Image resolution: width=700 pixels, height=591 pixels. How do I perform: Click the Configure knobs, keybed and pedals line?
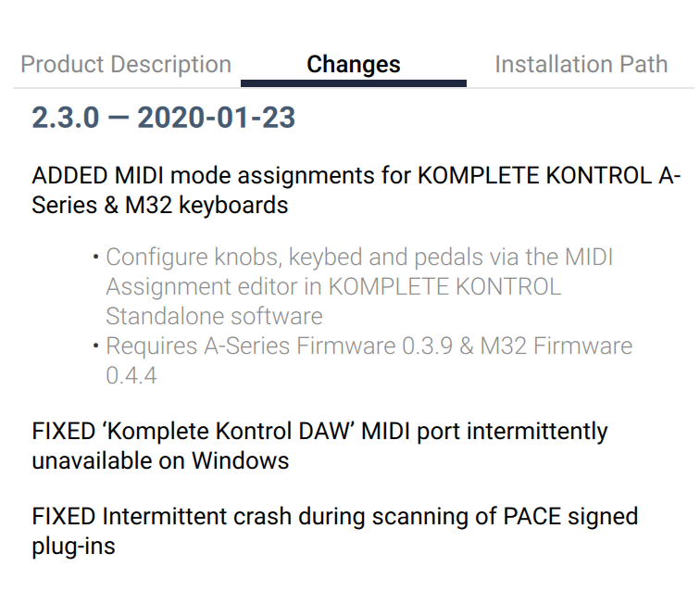point(359,258)
